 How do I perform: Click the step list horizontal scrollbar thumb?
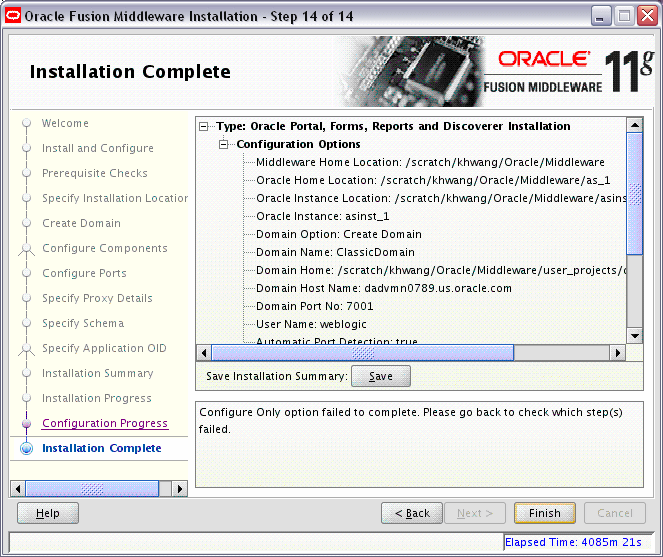pos(92,489)
